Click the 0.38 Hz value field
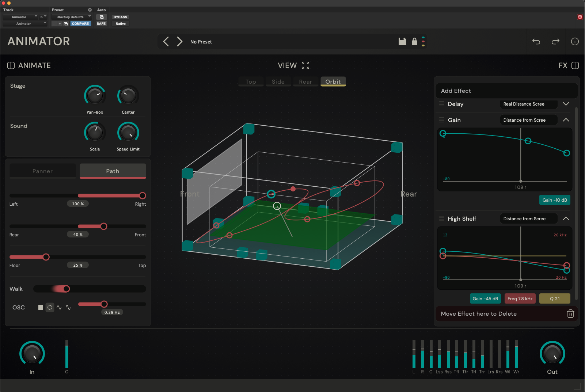The image size is (585, 392). (x=112, y=312)
